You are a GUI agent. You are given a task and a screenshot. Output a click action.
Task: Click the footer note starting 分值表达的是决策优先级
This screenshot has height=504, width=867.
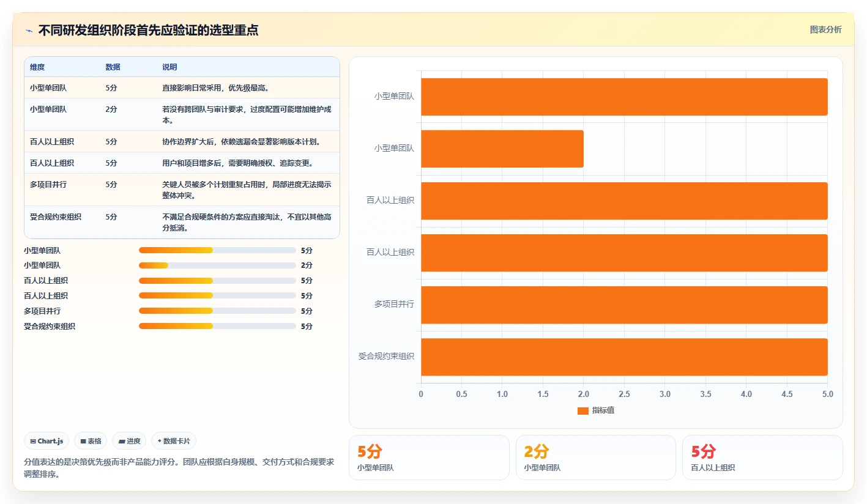[179, 468]
